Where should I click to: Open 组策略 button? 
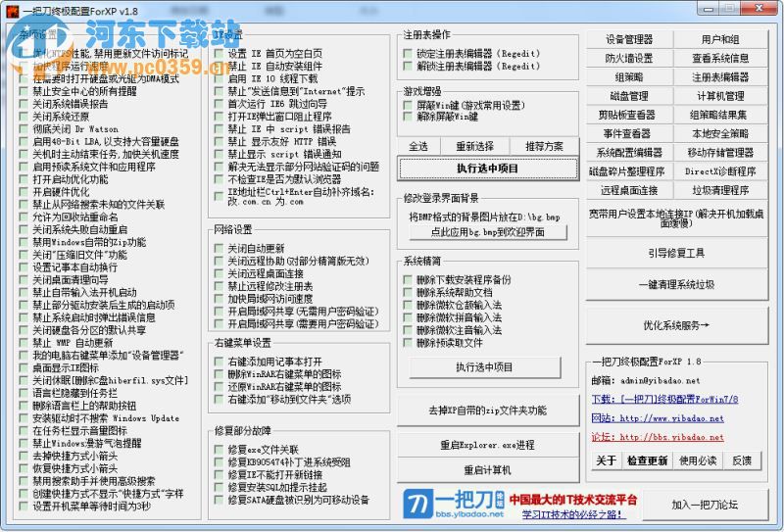click(x=629, y=77)
